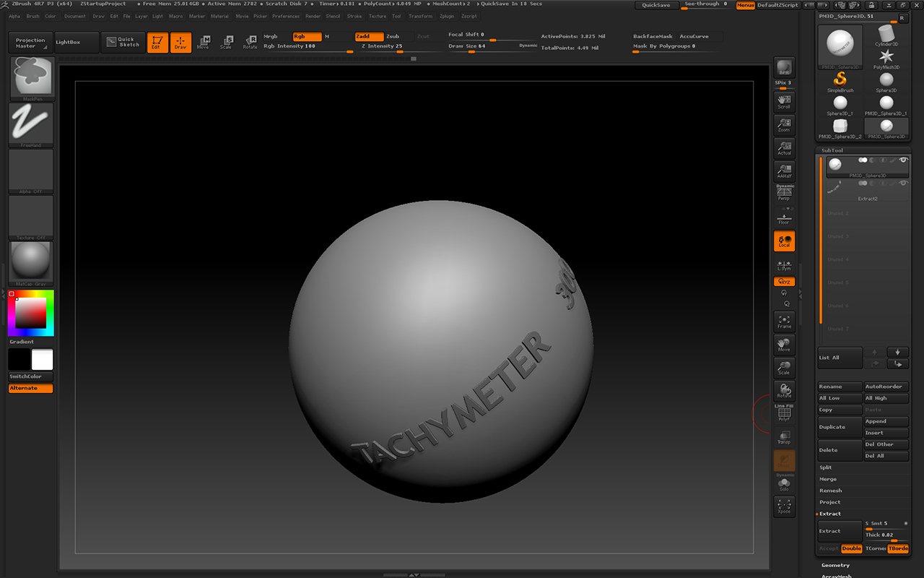Select the PM3D_Sphere3D_2 tool
This screenshot has height=578, width=924.
tap(840, 129)
